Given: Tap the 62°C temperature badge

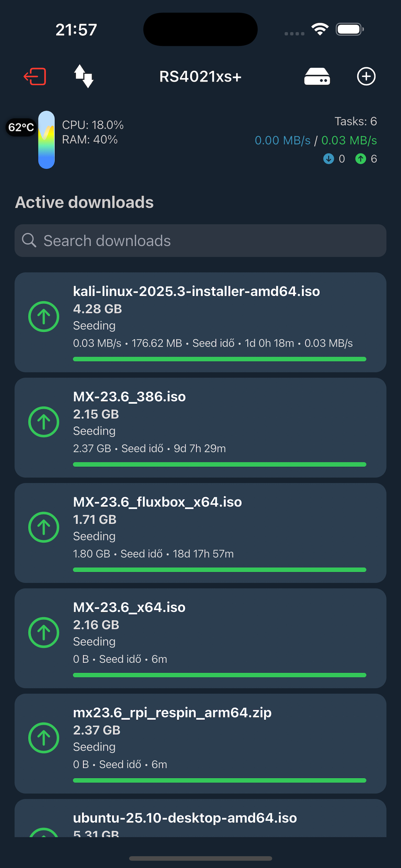Looking at the screenshot, I should click(21, 127).
